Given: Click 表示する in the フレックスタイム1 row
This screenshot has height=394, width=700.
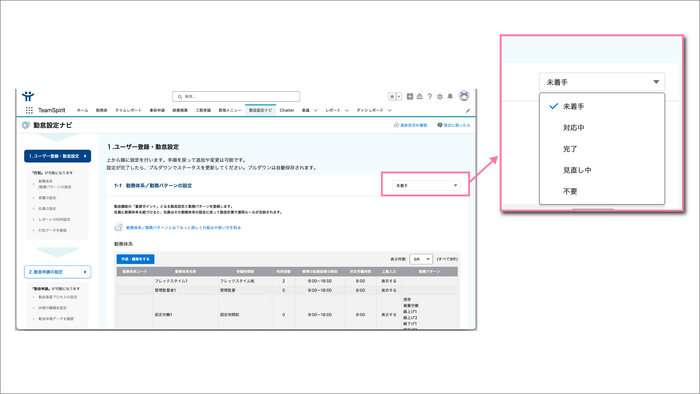Looking at the screenshot, I should 389,281.
